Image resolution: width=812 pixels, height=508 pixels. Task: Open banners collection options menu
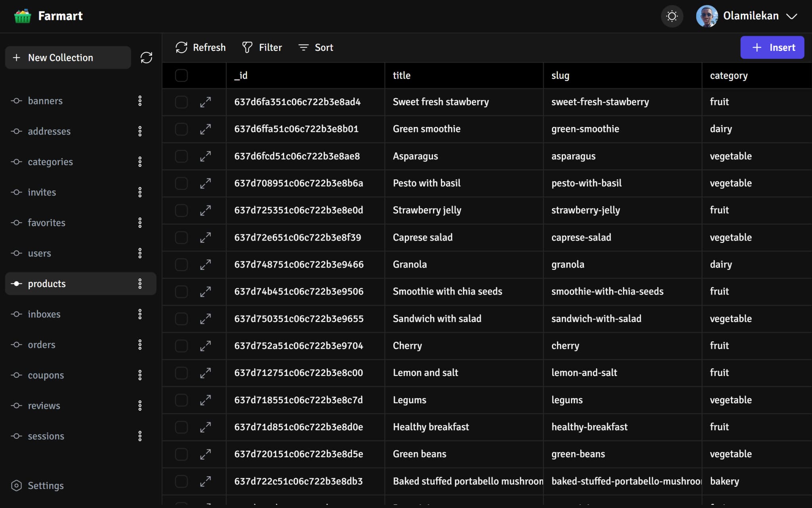tap(140, 101)
